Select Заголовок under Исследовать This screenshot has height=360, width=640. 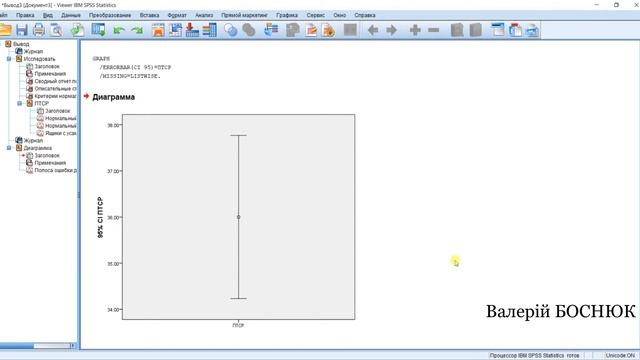point(47,66)
